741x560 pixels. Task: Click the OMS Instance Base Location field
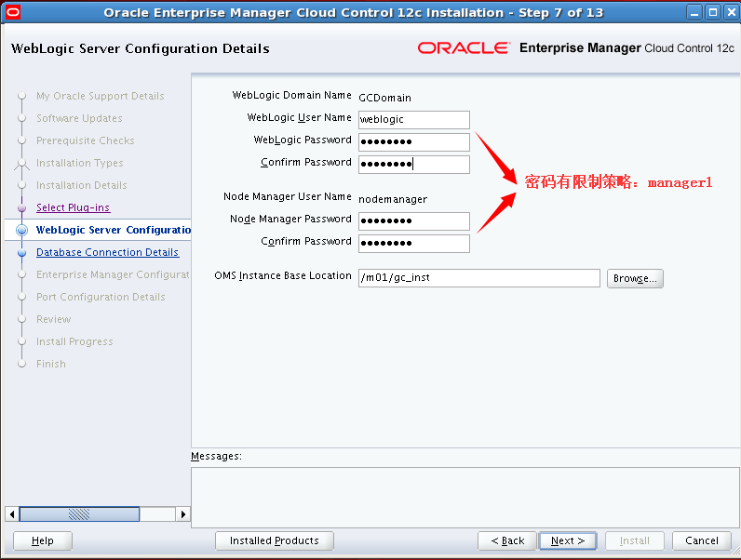point(479,278)
